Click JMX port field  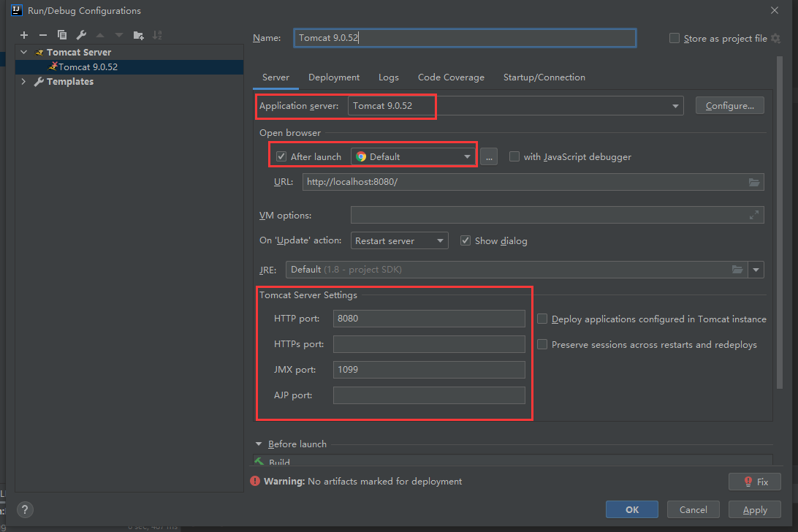[x=429, y=370]
